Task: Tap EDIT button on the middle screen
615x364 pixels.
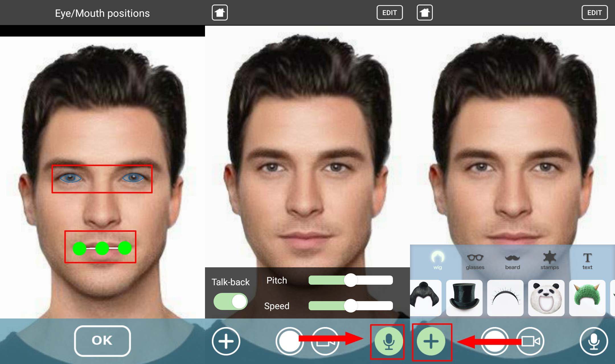Action: coord(389,13)
